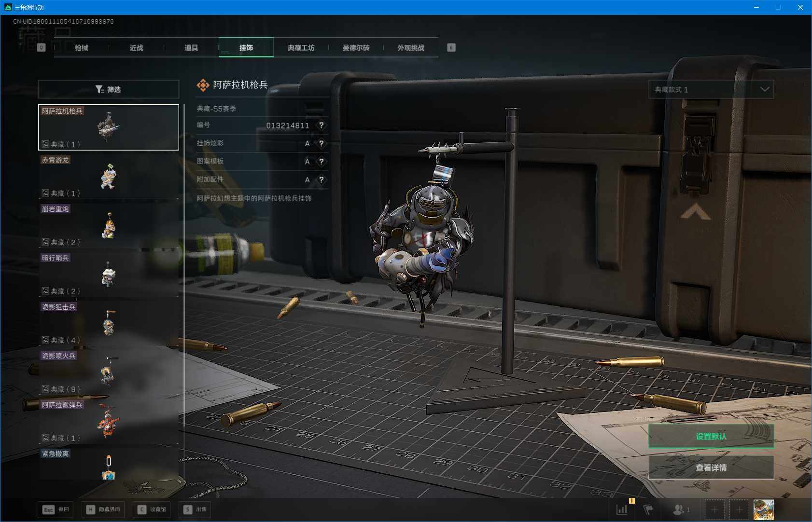Click the help icon beside 挂饰炫彩
812x522 pixels.
[x=321, y=143]
